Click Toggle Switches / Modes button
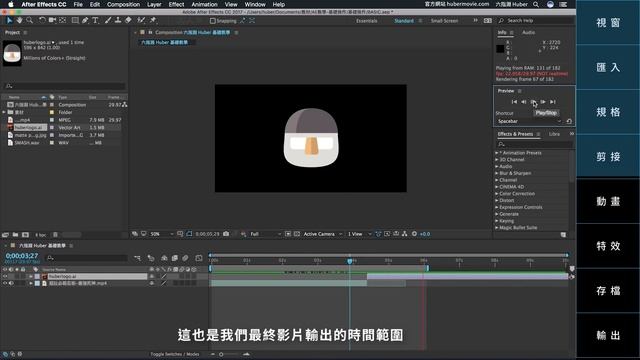Image resolution: width=640 pixels, height=360 pixels. (175, 354)
